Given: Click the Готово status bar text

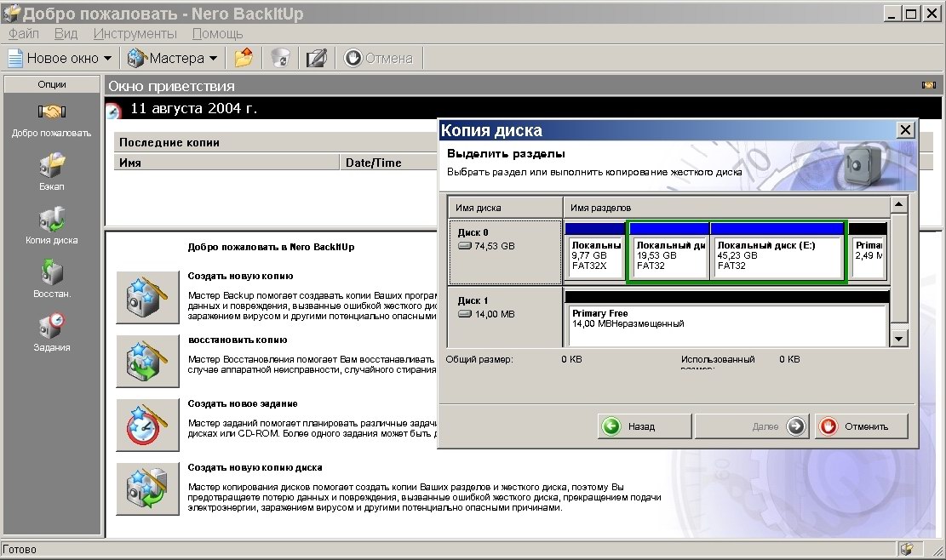Looking at the screenshot, I should pyautogui.click(x=20, y=549).
